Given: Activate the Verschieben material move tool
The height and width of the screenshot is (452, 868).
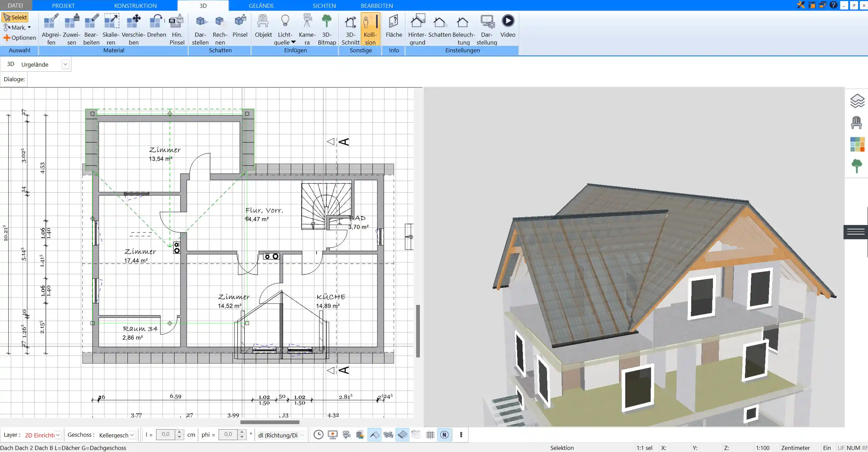Looking at the screenshot, I should pyautogui.click(x=134, y=29).
